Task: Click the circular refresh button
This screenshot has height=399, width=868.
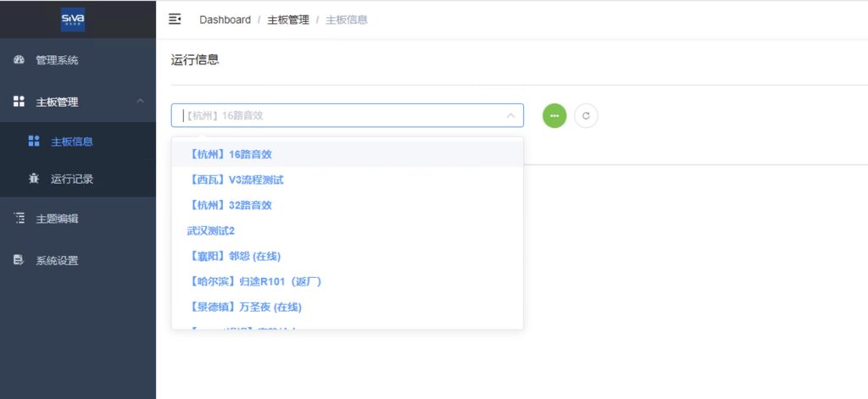Action: point(586,115)
